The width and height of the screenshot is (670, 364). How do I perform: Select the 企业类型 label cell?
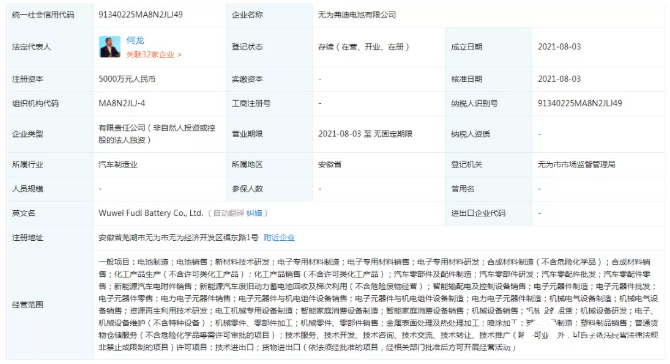click(50, 134)
